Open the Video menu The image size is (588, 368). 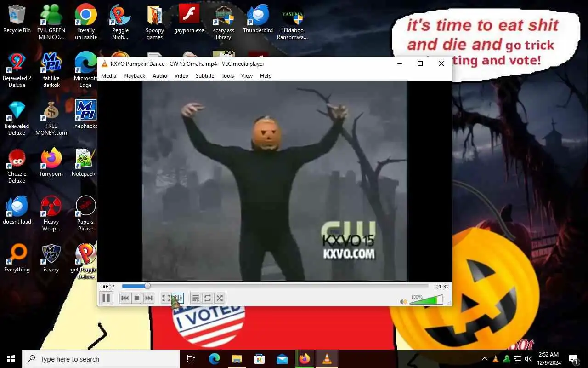[181, 76]
